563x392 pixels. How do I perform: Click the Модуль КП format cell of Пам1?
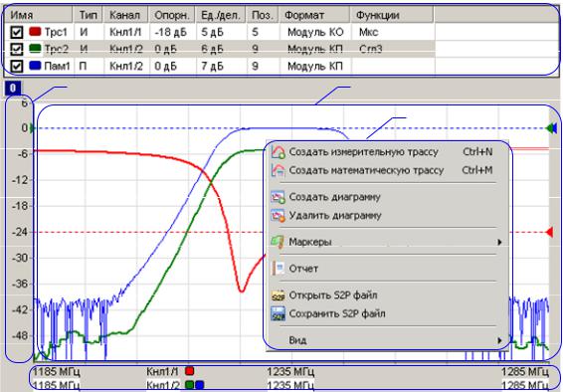pyautogui.click(x=315, y=66)
